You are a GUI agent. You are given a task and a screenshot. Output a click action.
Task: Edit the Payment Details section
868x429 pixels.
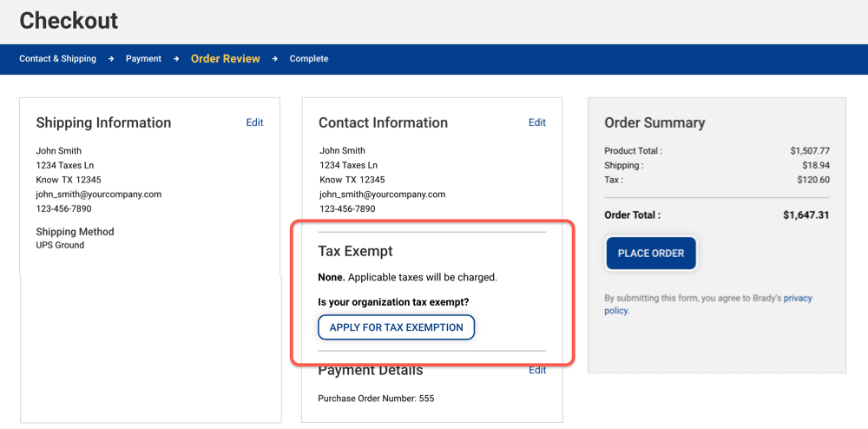[x=537, y=370]
